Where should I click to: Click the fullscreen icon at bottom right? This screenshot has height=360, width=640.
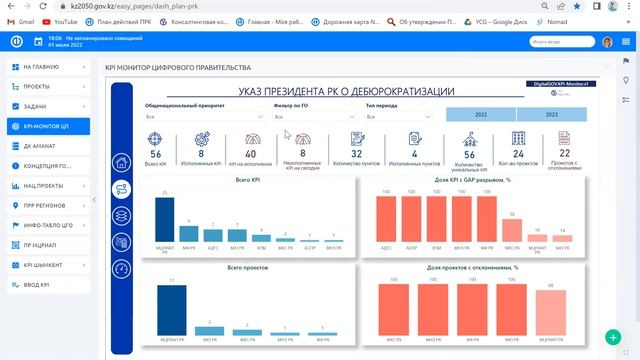pyautogui.click(x=626, y=352)
